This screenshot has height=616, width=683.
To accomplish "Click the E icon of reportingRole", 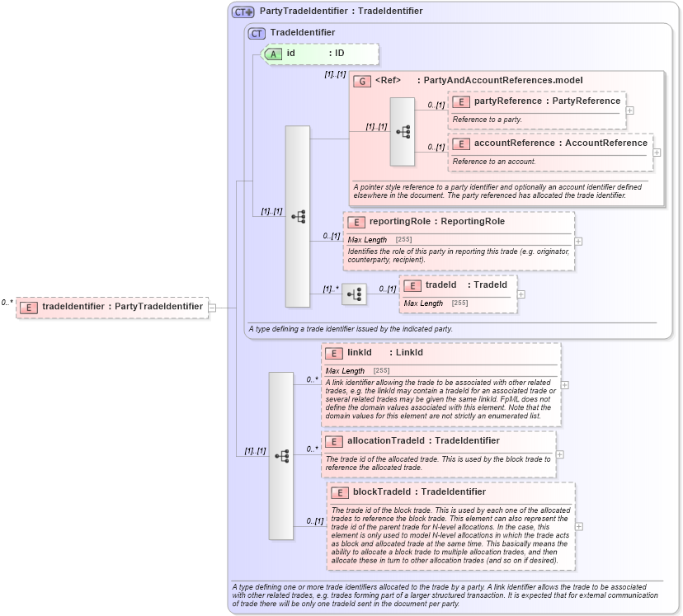I will [356, 222].
